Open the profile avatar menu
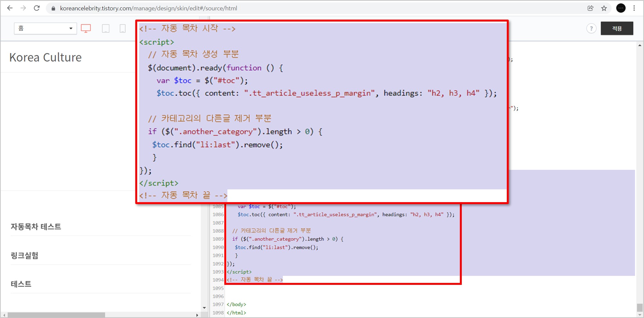 (x=621, y=8)
